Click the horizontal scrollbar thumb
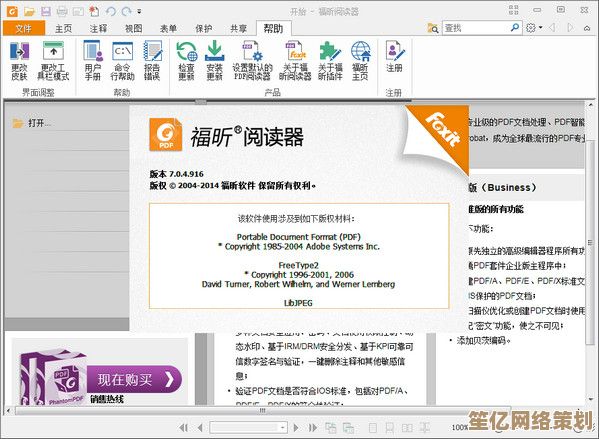 pos(262,410)
